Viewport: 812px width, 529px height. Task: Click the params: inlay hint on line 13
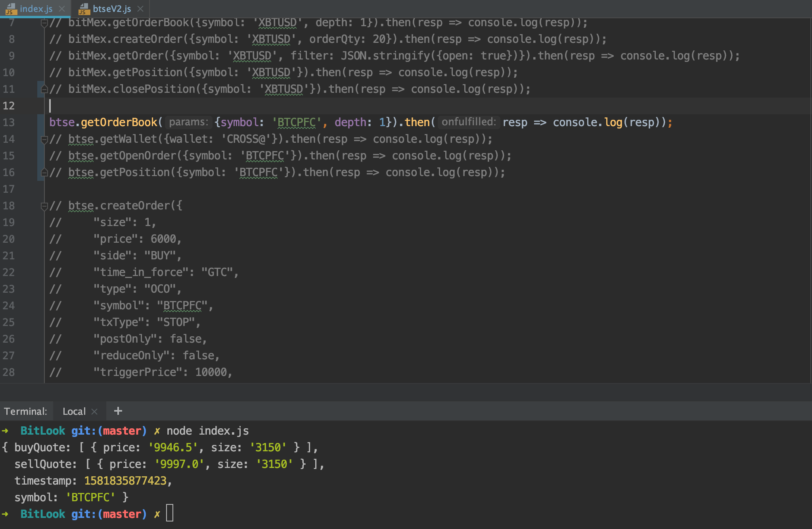click(188, 122)
